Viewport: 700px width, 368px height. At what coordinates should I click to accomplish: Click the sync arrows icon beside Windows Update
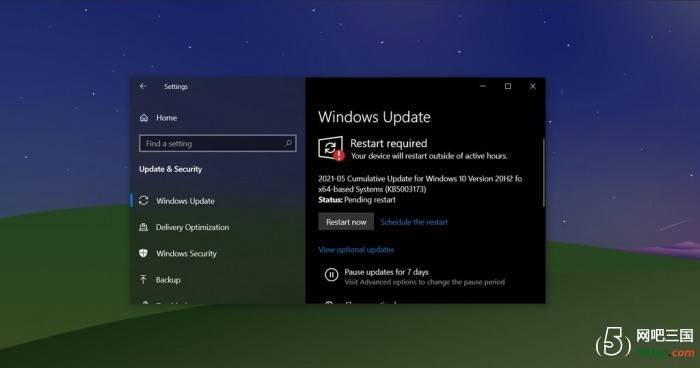coord(143,201)
